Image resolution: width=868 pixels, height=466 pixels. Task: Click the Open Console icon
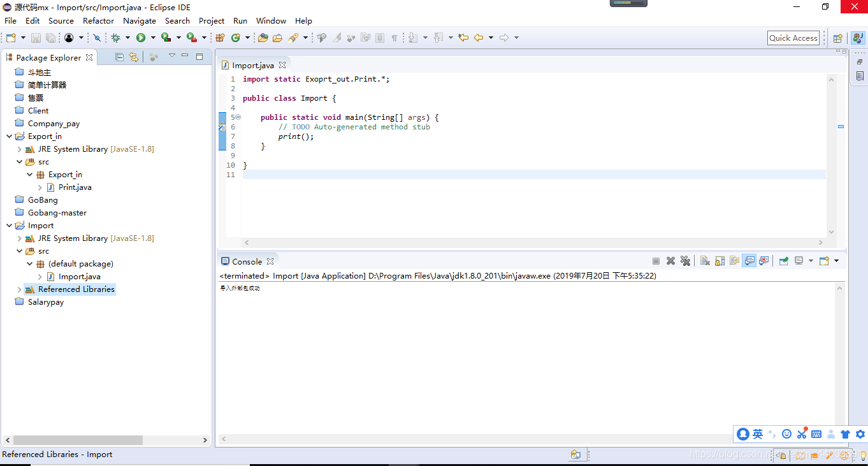coord(824,261)
